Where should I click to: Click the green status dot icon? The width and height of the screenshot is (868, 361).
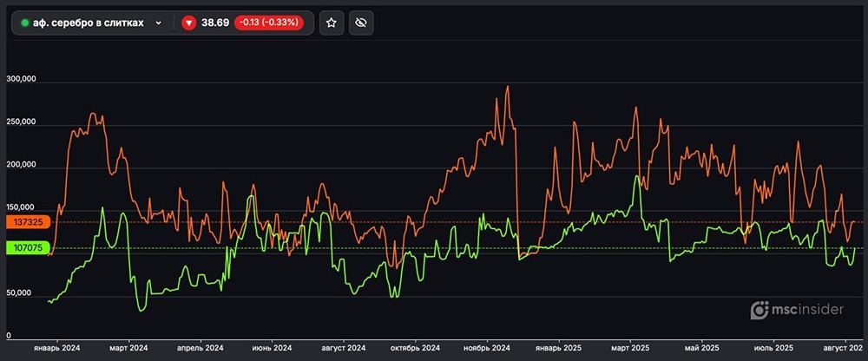25,23
